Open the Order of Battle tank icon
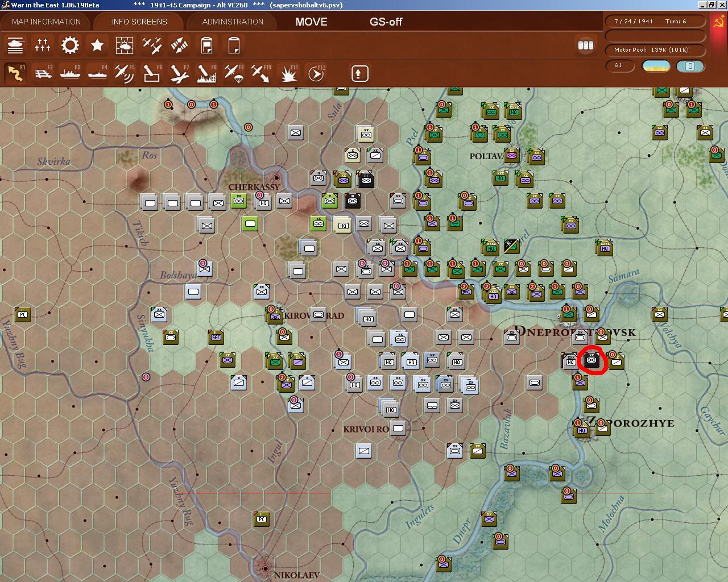The height and width of the screenshot is (582, 728). pos(15,45)
